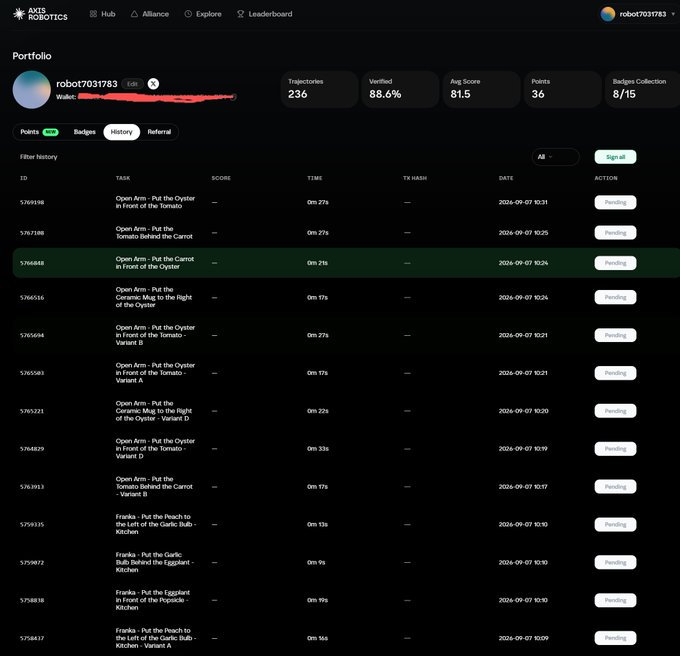Select task 'Put the Tomato Behind the Carrot' 5767108

tap(154, 233)
